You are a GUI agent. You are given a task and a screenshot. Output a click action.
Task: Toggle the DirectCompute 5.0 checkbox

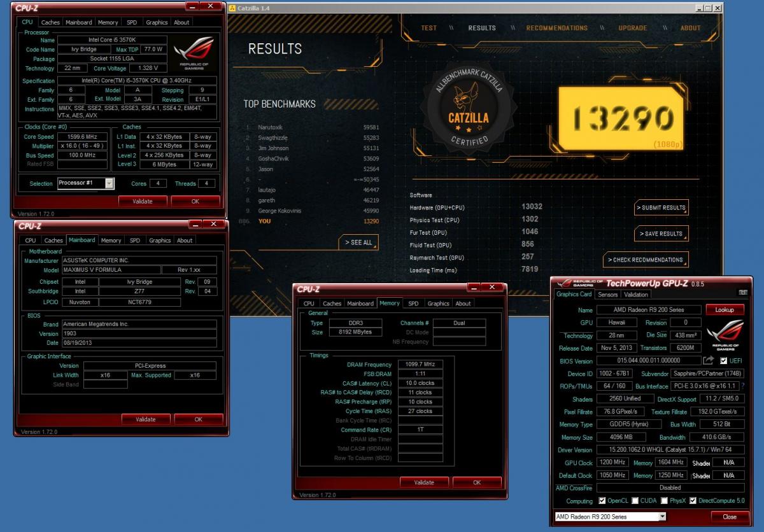(693, 501)
